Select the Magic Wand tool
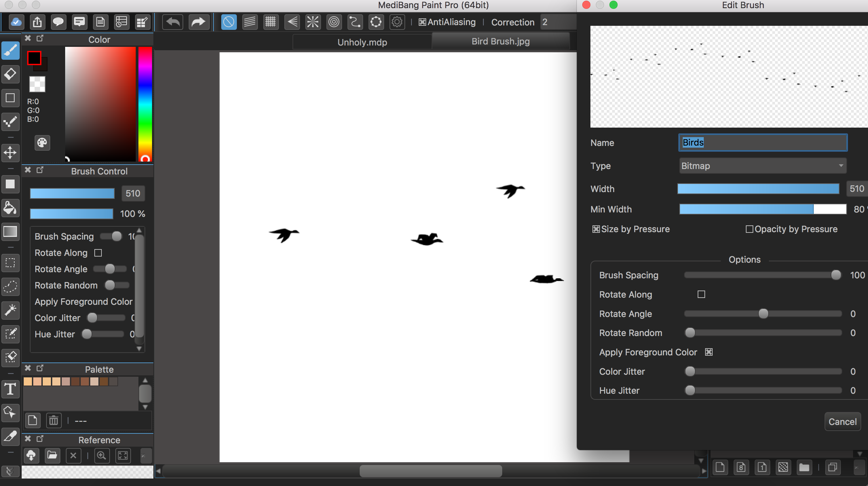The height and width of the screenshot is (486, 868). point(11,310)
